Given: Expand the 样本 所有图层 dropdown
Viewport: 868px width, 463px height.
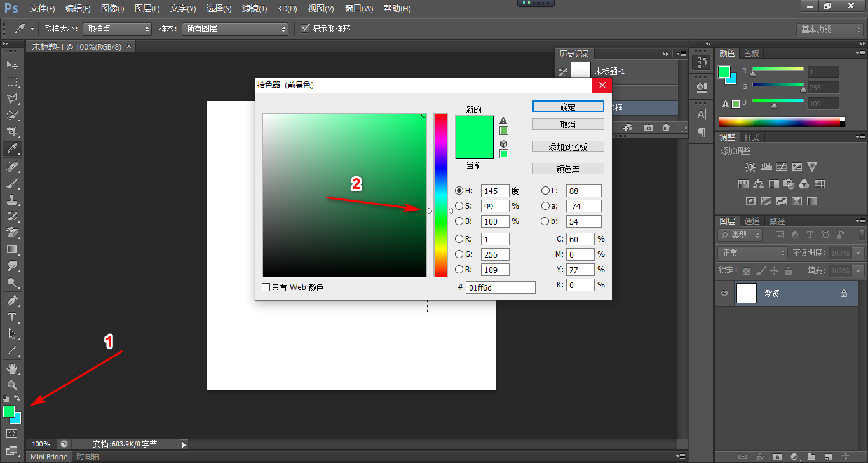Looking at the screenshot, I should (234, 29).
